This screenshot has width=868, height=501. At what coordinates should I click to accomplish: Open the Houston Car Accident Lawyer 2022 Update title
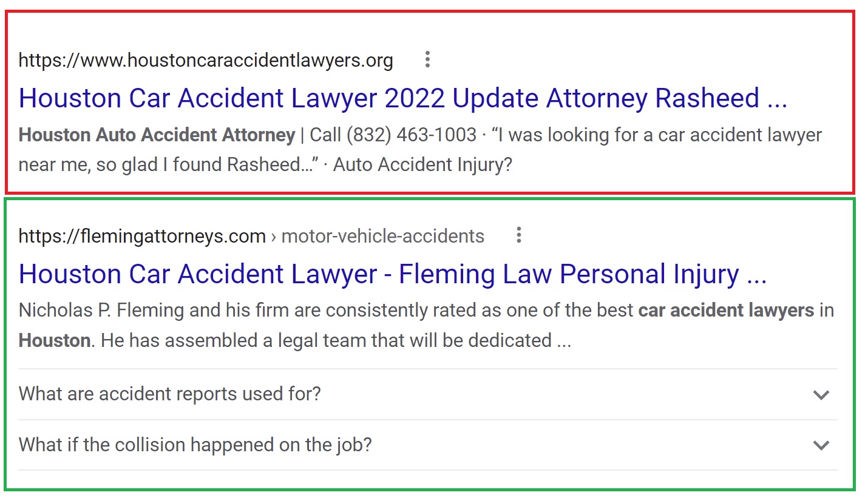[x=403, y=98]
